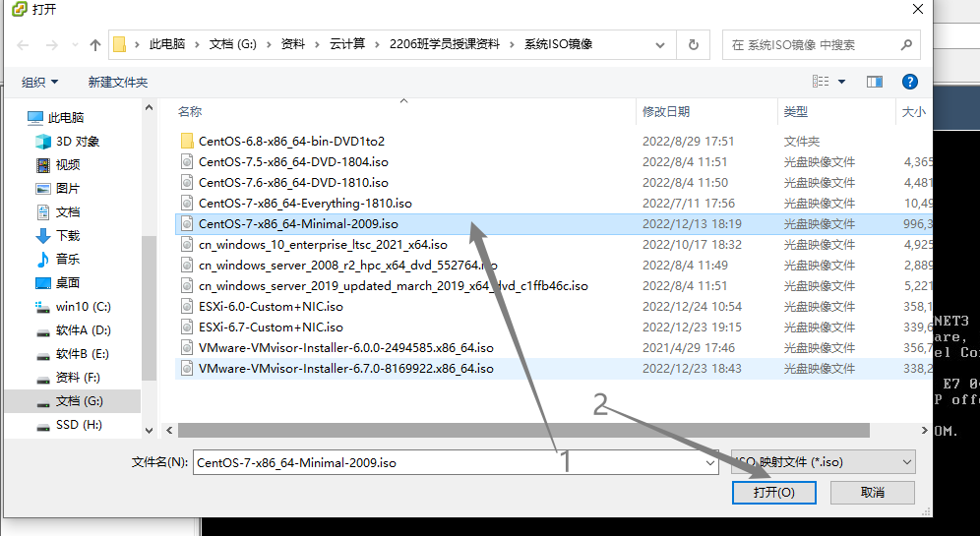Select VMware-VMvisor-Installer-6.7.0-8169922 iso file icon
Viewport: 980px width, 536px height.
[x=186, y=368]
